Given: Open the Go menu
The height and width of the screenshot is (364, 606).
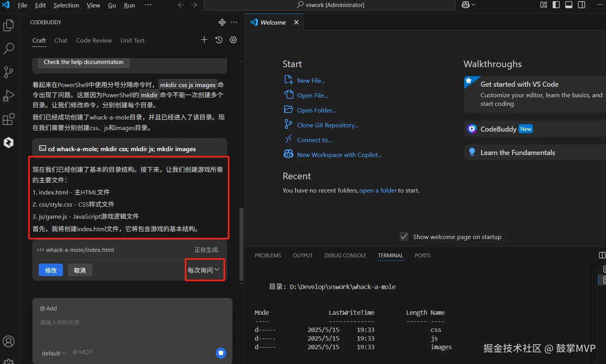Looking at the screenshot, I should 112,5.
